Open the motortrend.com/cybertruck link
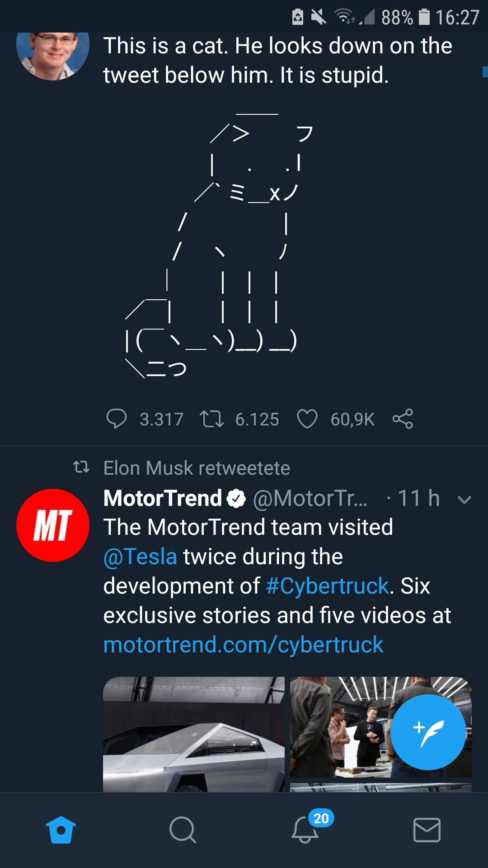 [243, 644]
